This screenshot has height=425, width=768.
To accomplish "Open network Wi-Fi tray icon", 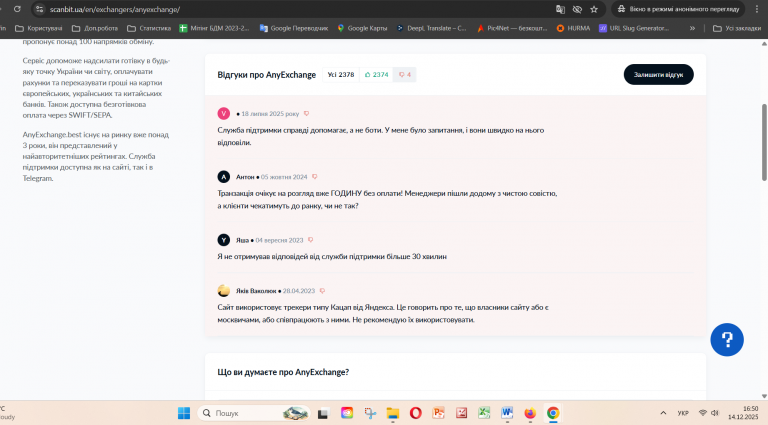I will (703, 413).
